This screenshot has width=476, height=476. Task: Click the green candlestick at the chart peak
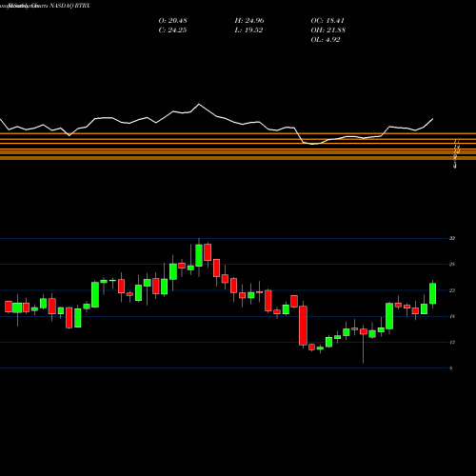pyautogui.click(x=199, y=255)
